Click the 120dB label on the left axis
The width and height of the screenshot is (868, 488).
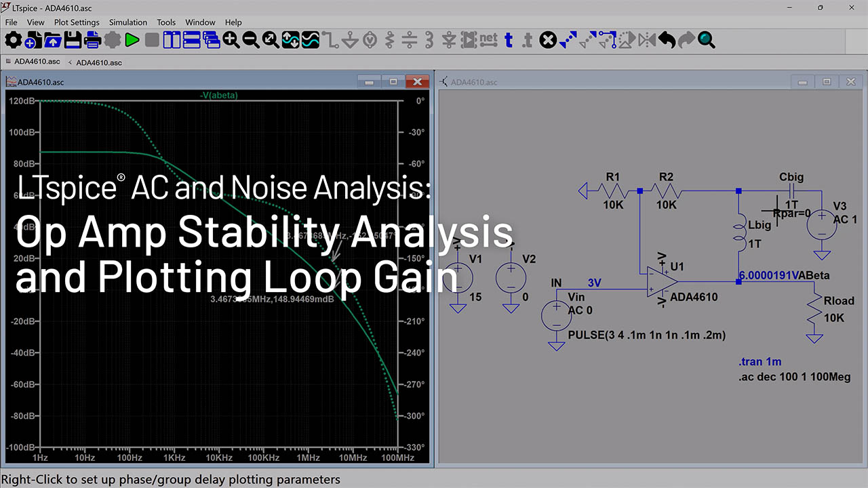tap(22, 101)
